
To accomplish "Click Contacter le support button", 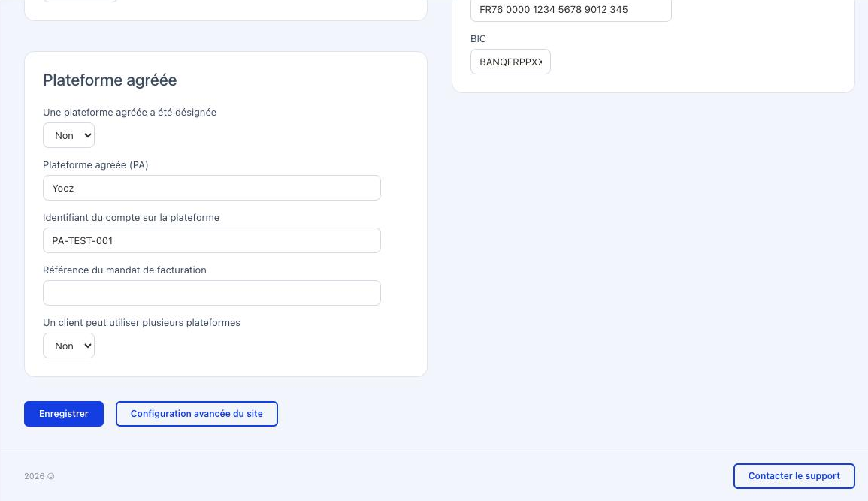I will (x=794, y=476).
